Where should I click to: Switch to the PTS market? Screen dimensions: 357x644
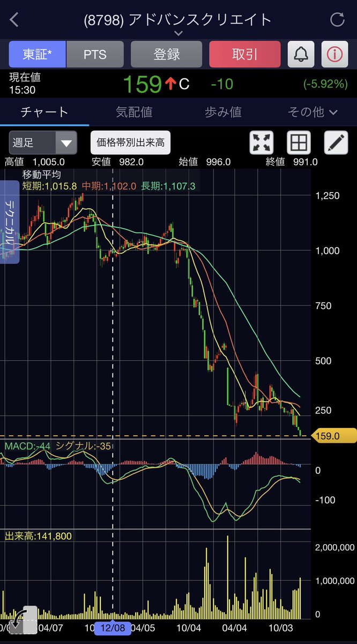[x=95, y=54]
